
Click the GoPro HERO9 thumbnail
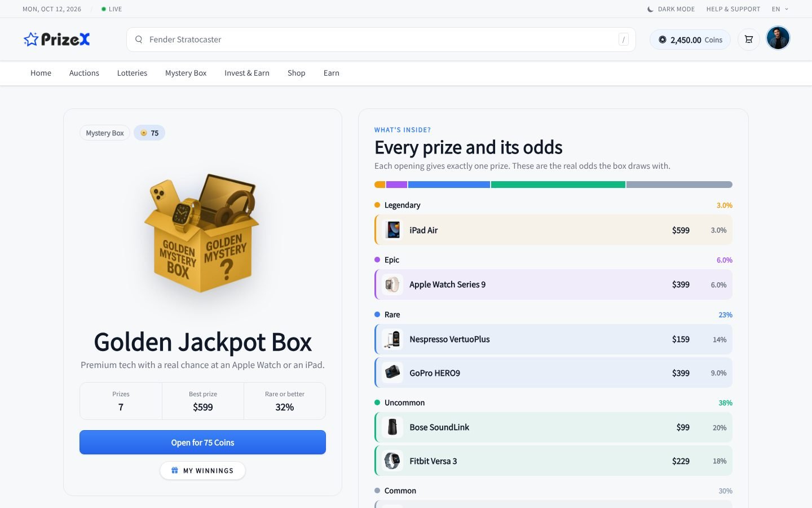click(x=392, y=373)
